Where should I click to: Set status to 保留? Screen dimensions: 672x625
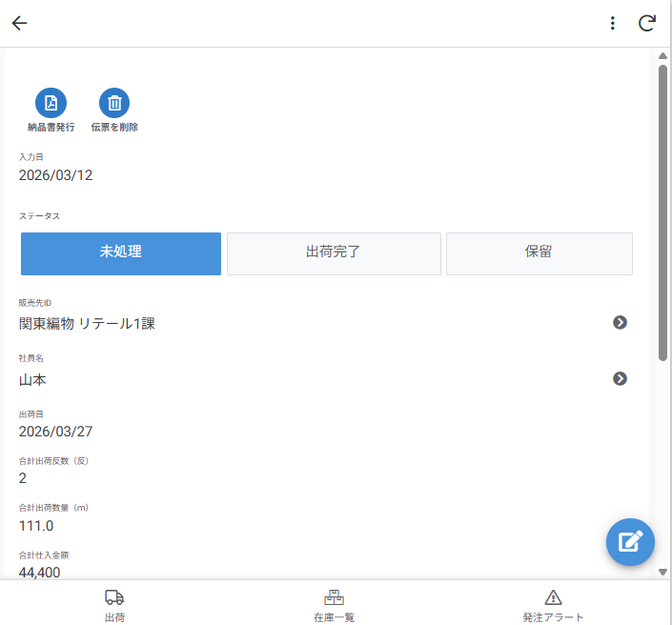(539, 253)
